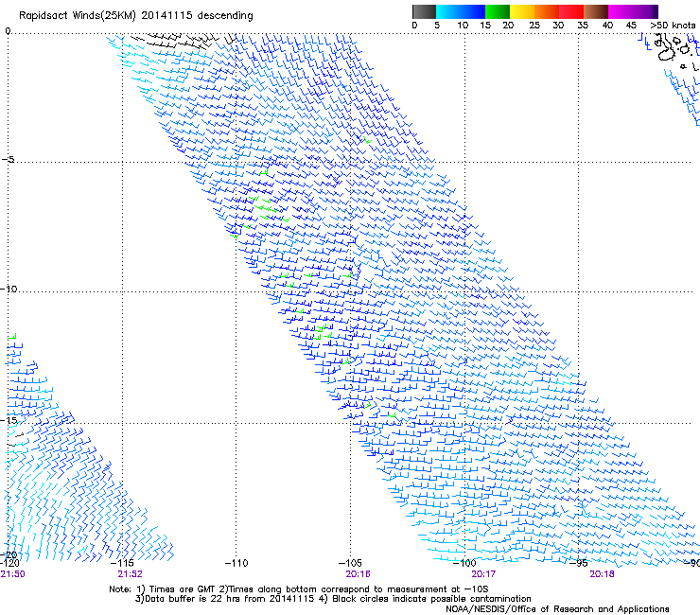Select the latitude axis label '-10'
The image size is (700, 615).
9,289
